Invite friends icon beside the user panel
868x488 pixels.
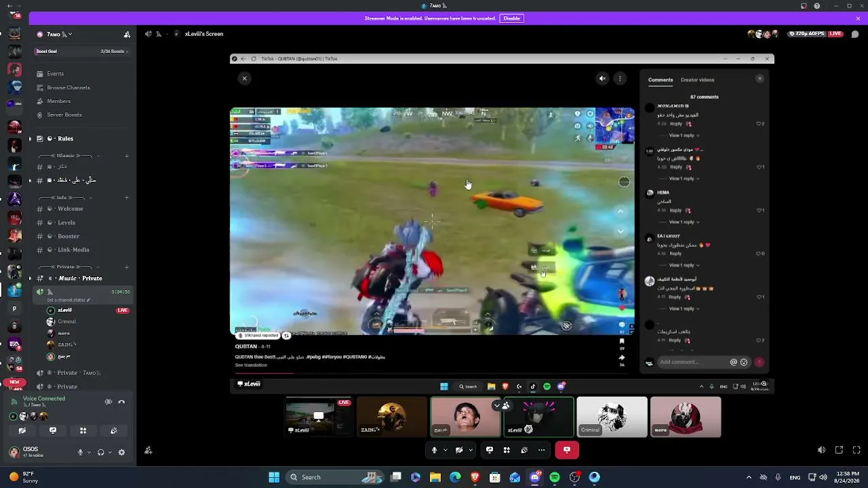[x=148, y=451]
